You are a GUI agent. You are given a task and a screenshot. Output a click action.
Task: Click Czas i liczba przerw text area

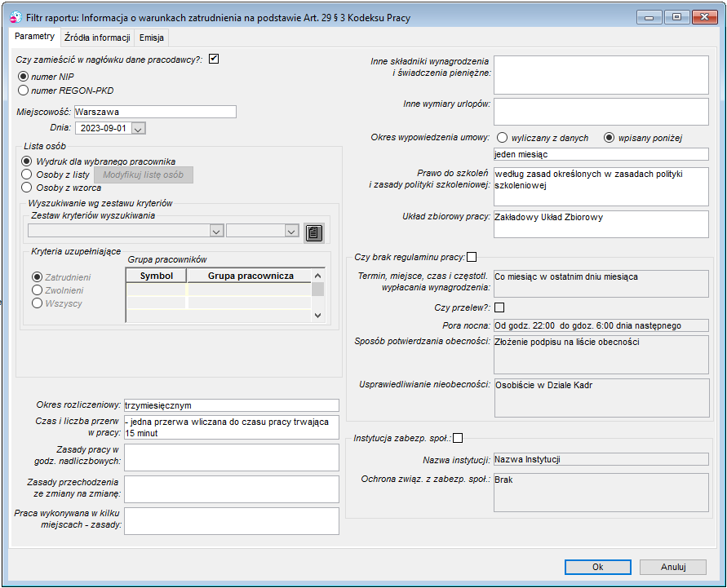[232, 427]
